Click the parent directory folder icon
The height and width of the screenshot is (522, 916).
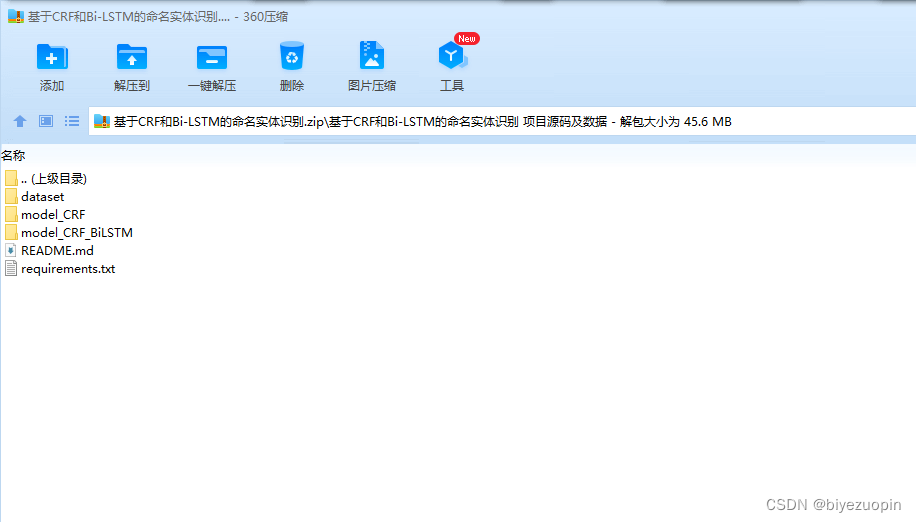(x=11, y=178)
